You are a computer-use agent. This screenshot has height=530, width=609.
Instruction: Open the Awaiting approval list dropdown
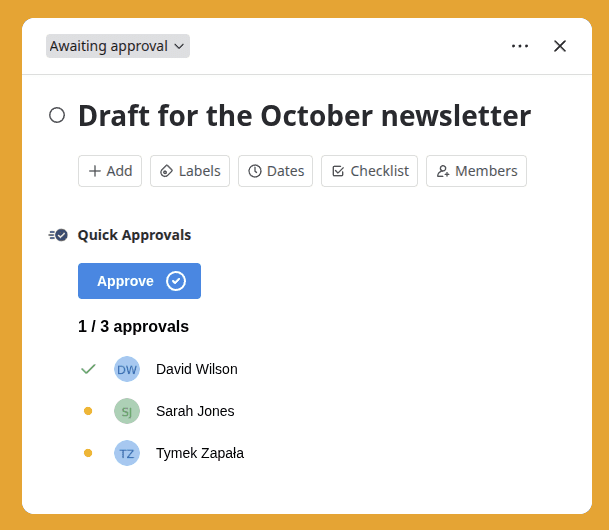118,46
